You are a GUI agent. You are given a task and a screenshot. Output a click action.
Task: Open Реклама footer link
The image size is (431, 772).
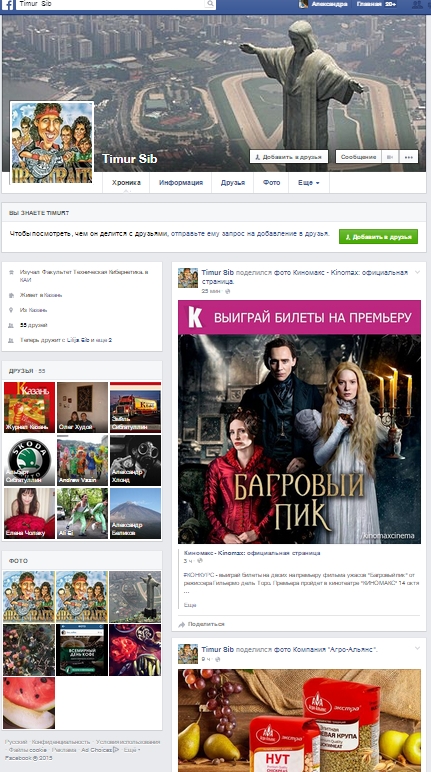[64, 750]
